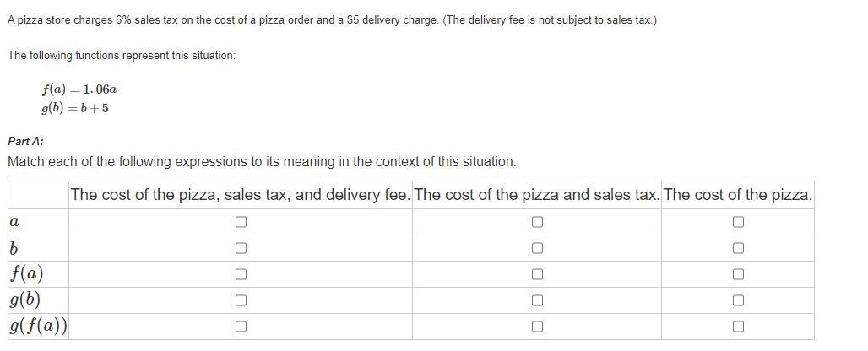The width and height of the screenshot is (868, 351).
Task: Click the f(a) = 1.06a function definition
Action: tap(79, 89)
